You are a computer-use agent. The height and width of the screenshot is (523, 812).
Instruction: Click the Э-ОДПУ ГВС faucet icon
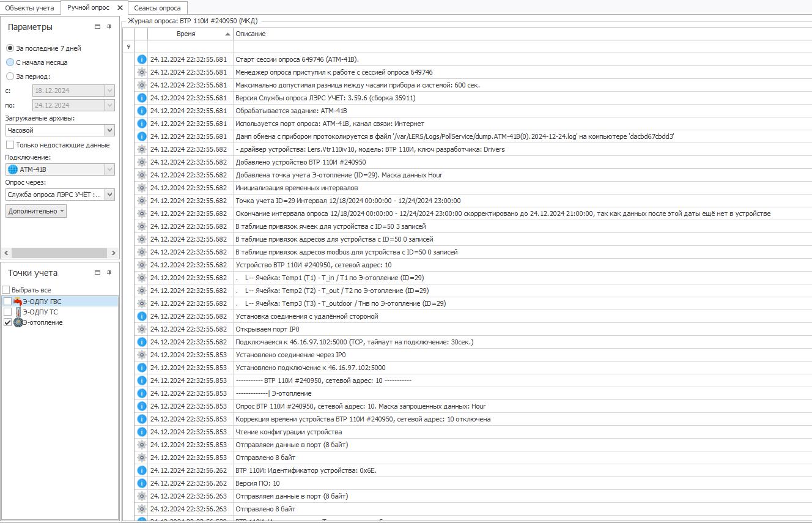tap(18, 302)
